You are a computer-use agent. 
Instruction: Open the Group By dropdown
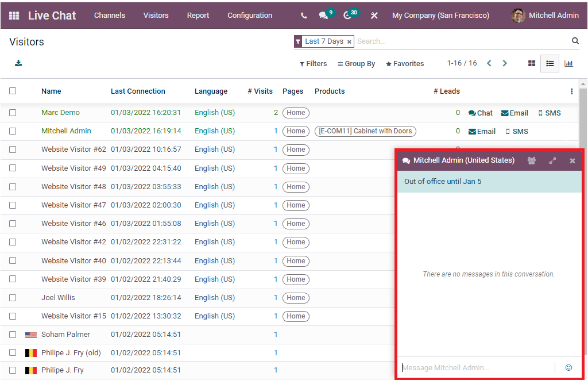356,63
